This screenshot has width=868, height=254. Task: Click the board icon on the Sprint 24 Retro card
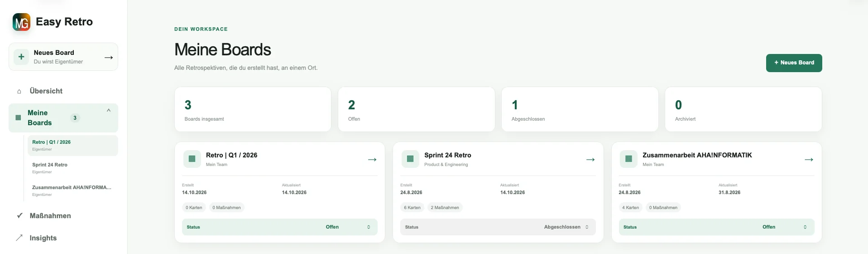410,159
